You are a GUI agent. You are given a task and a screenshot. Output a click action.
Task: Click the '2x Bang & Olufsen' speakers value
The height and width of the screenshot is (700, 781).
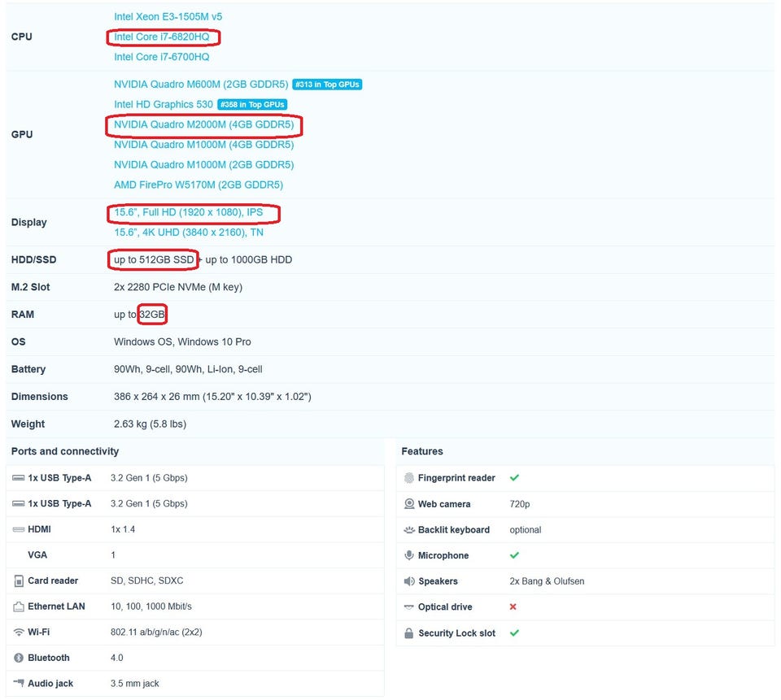[x=547, y=581]
